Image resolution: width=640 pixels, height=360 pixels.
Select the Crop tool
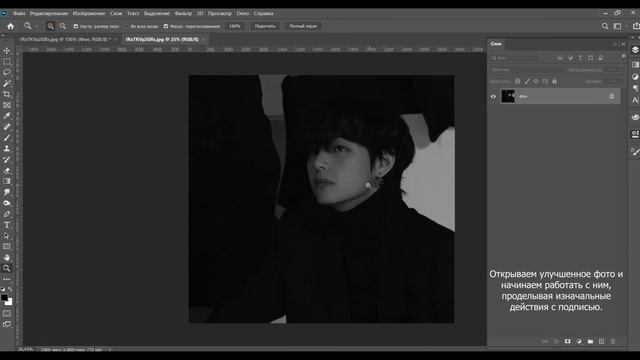7,94
